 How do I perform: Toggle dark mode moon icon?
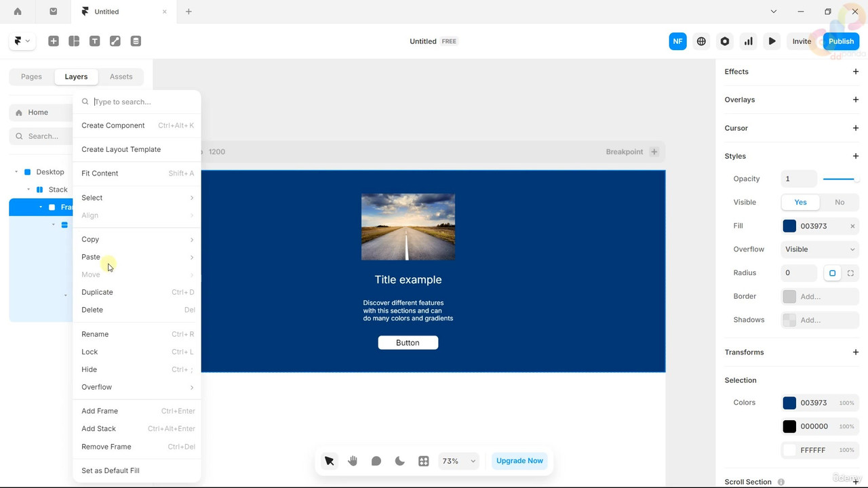click(x=400, y=461)
